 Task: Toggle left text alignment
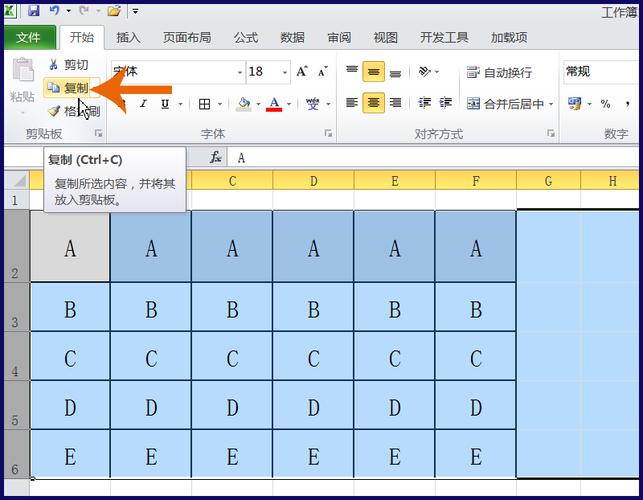pyautogui.click(x=352, y=103)
